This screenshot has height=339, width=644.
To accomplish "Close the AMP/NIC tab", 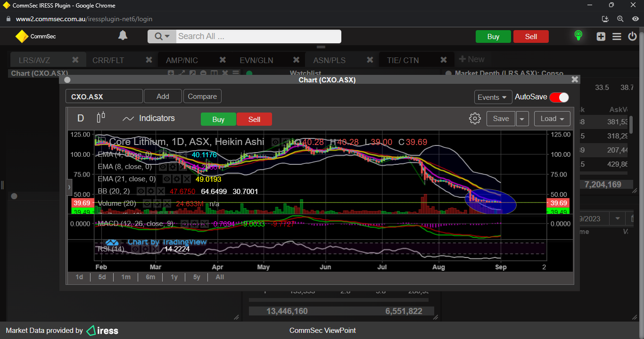I will (x=223, y=60).
